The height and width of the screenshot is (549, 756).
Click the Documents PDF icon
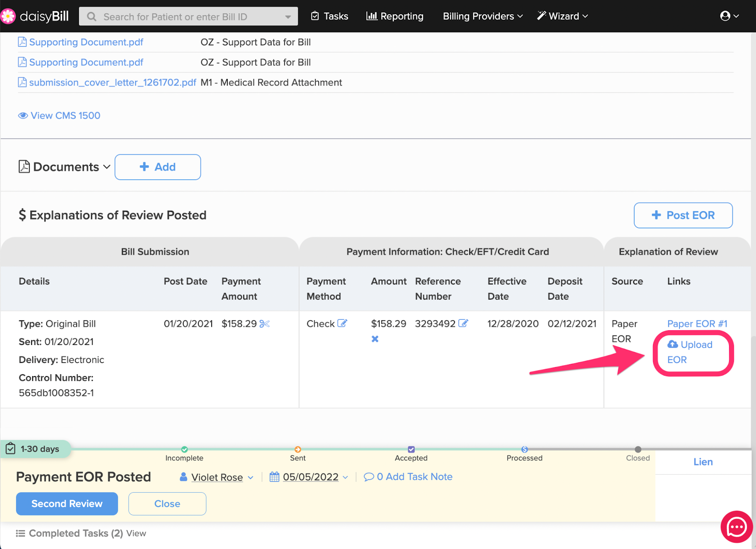24,167
